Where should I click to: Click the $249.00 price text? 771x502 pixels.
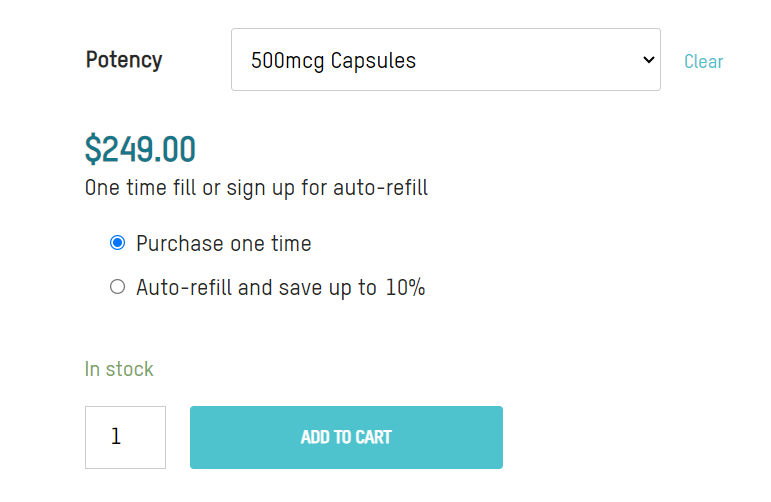140,149
